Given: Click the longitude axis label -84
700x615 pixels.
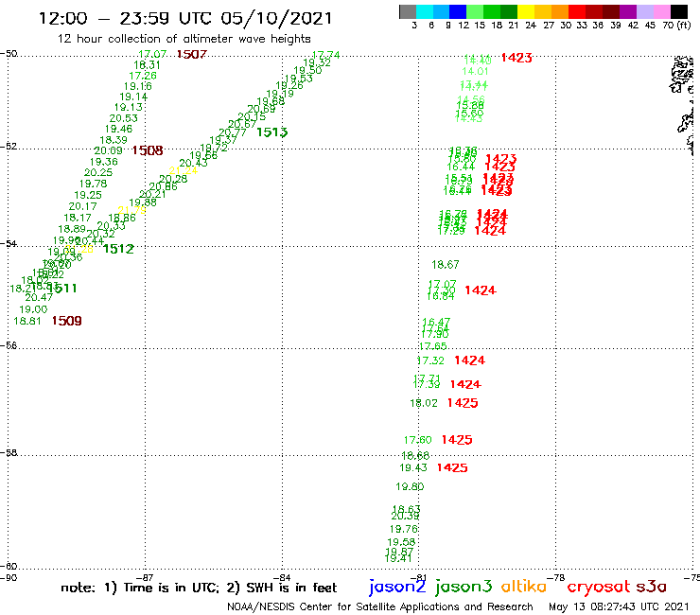Looking at the screenshot, I should coord(283,577).
